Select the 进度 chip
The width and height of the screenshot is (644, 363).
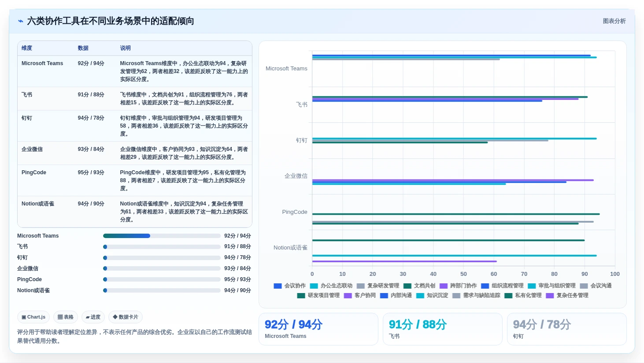[x=93, y=317]
